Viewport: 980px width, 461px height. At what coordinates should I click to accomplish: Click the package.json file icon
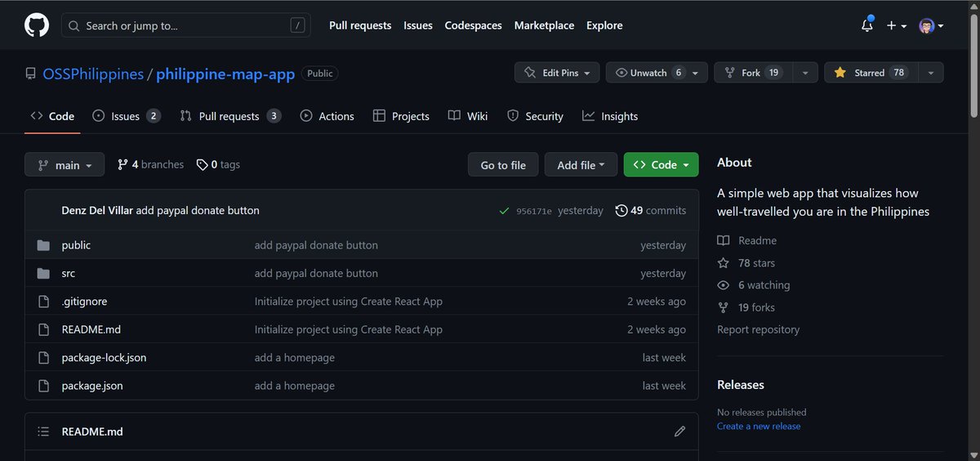click(x=44, y=385)
